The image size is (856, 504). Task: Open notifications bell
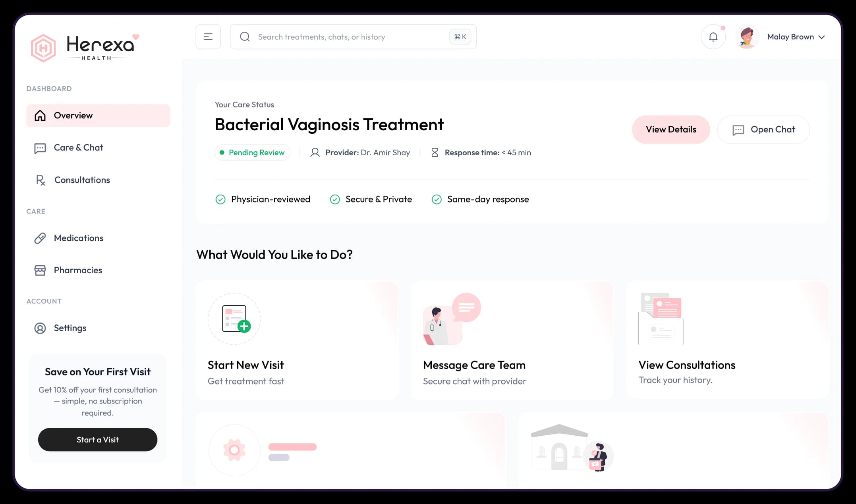[713, 37]
